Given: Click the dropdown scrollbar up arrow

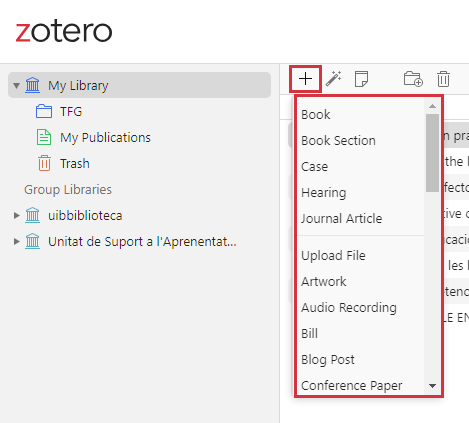Looking at the screenshot, I should coord(432,106).
